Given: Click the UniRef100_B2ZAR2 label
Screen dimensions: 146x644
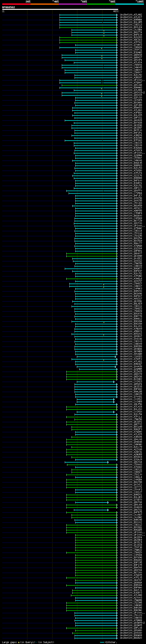Looking at the screenshot, I should tap(131, 379).
